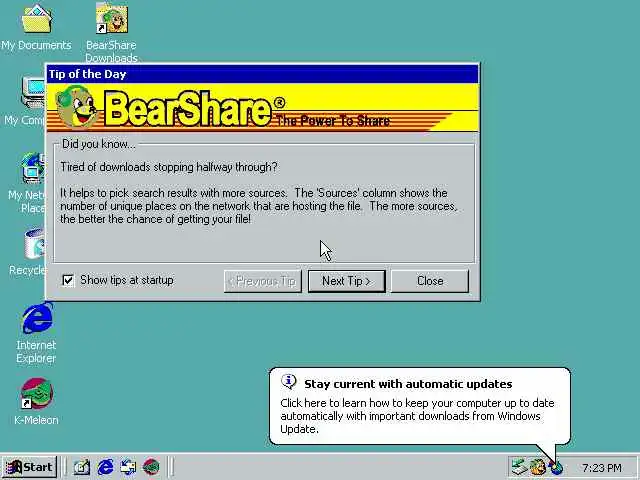
Task: Click the 7:23 PM taskbar clock
Action: point(602,468)
